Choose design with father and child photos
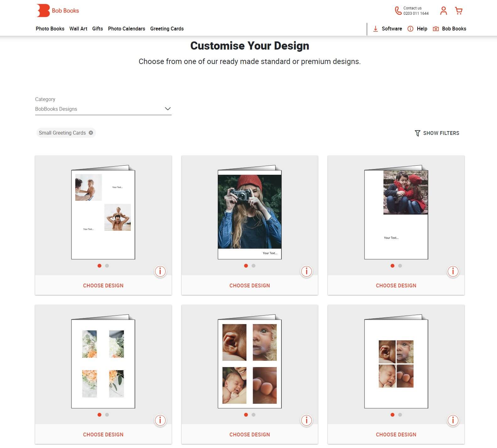 click(103, 285)
